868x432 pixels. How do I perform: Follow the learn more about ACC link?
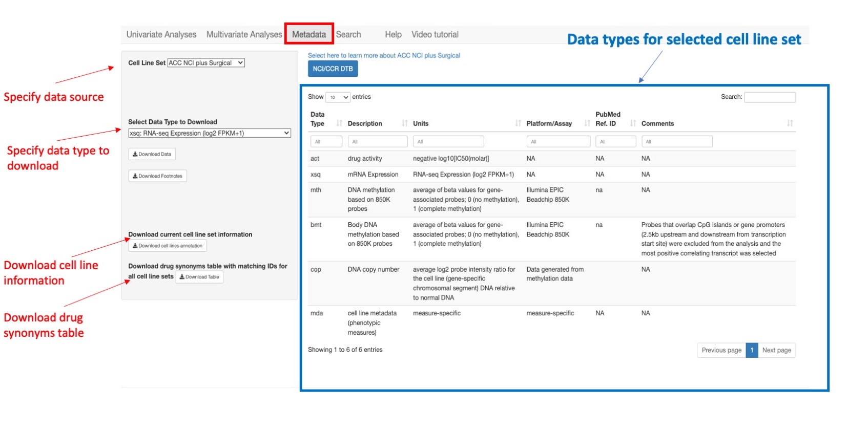(384, 55)
